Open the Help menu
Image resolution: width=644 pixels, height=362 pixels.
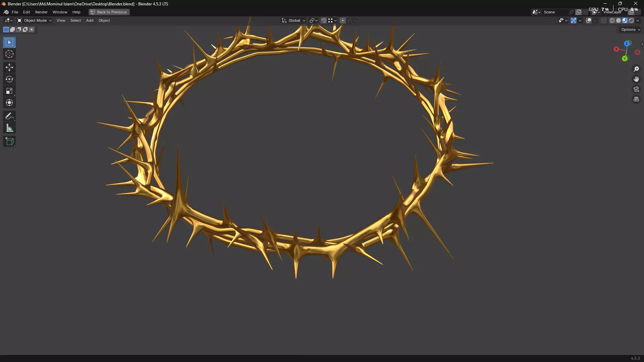tap(76, 12)
